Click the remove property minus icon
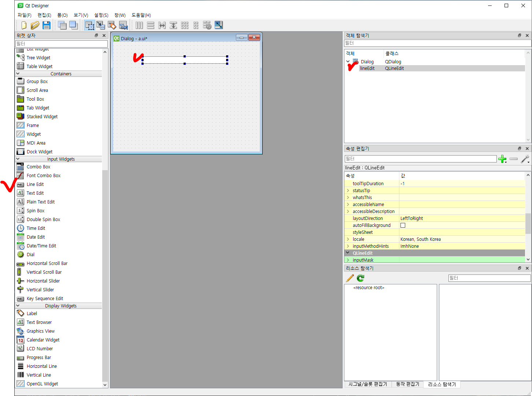The image size is (532, 396). 514,159
